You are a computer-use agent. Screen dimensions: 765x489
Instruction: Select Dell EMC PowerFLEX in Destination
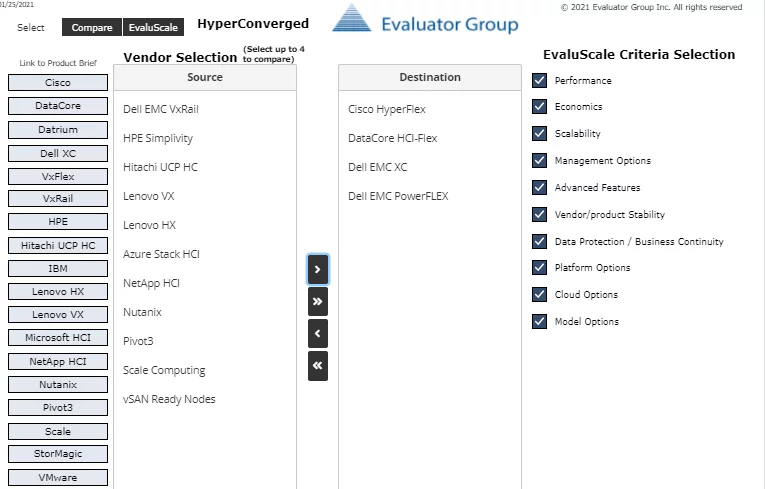pos(398,196)
